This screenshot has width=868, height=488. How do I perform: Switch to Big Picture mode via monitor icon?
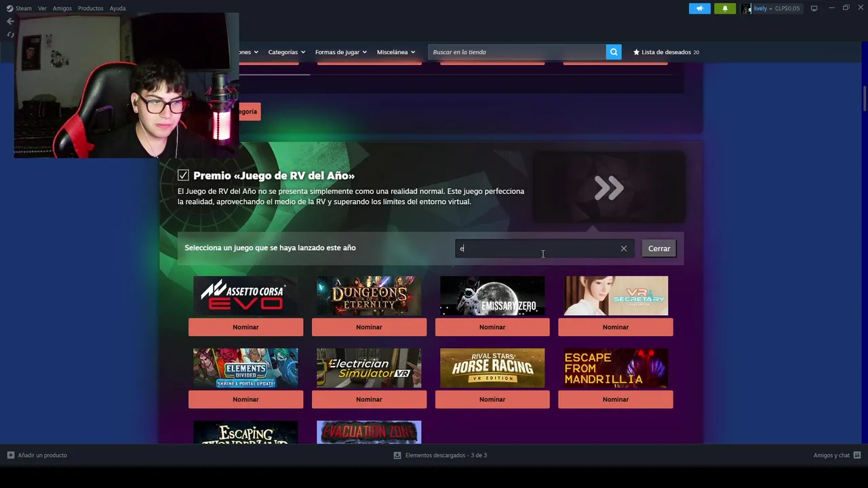[x=814, y=8]
